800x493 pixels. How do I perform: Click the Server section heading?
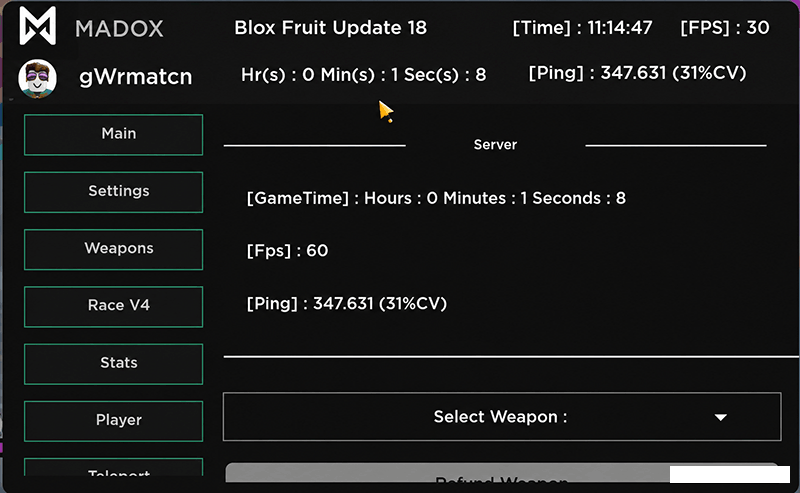495,144
